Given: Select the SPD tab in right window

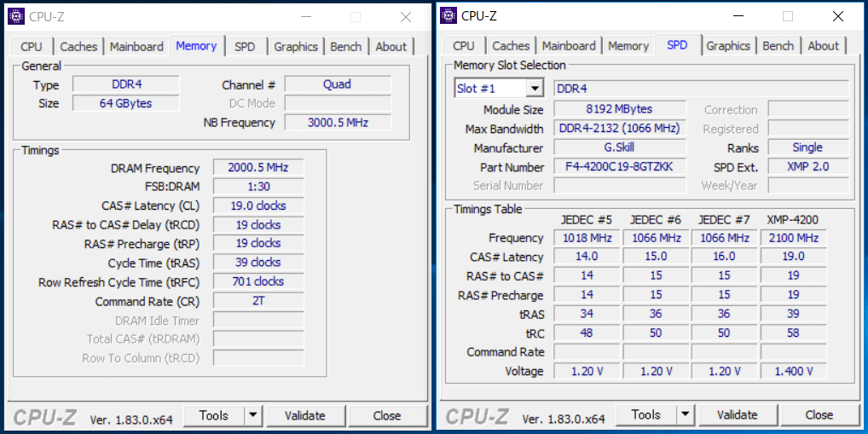Looking at the screenshot, I should (x=678, y=45).
